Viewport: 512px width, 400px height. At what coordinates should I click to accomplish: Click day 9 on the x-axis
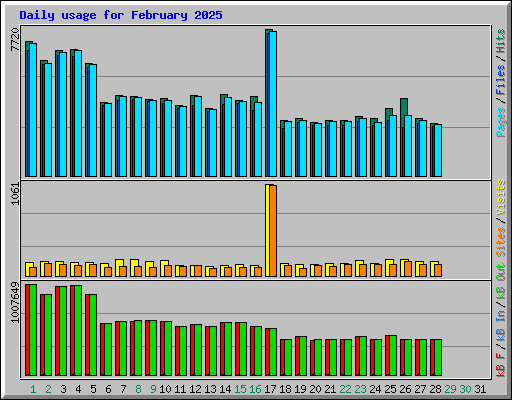point(153,389)
